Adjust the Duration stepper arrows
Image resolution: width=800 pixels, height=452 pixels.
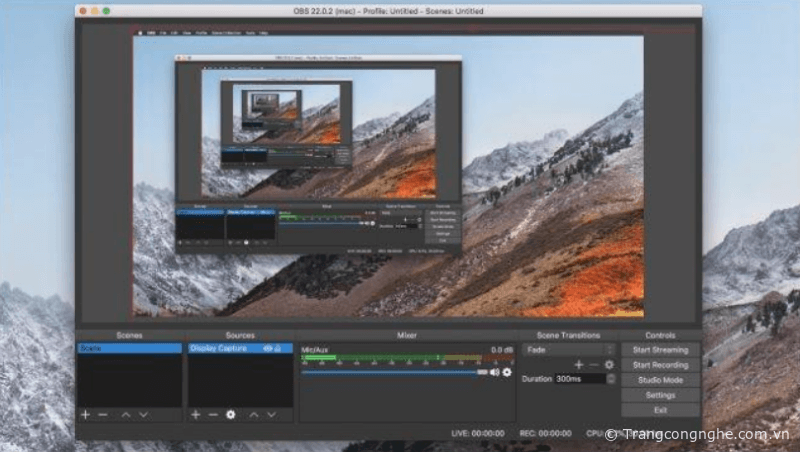click(x=610, y=380)
